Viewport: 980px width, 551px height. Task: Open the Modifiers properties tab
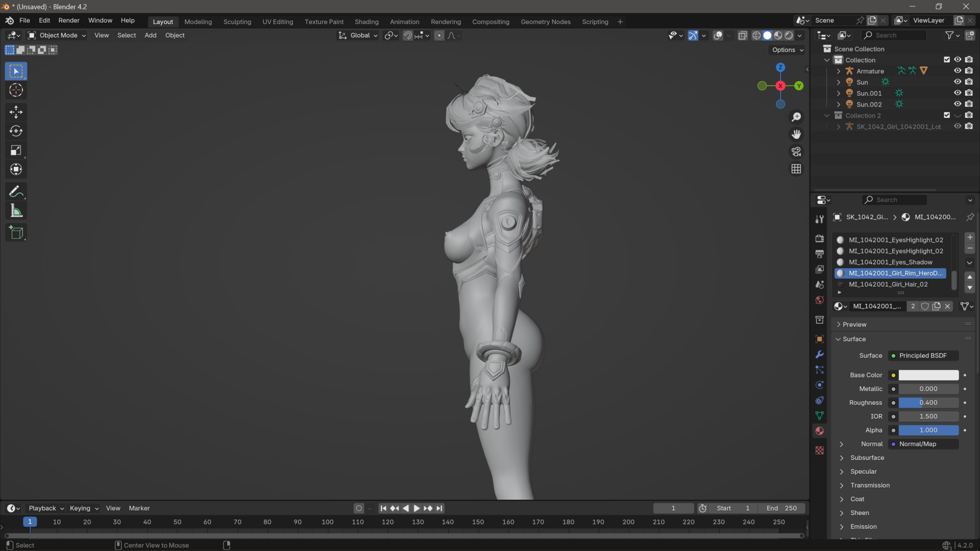(x=819, y=355)
